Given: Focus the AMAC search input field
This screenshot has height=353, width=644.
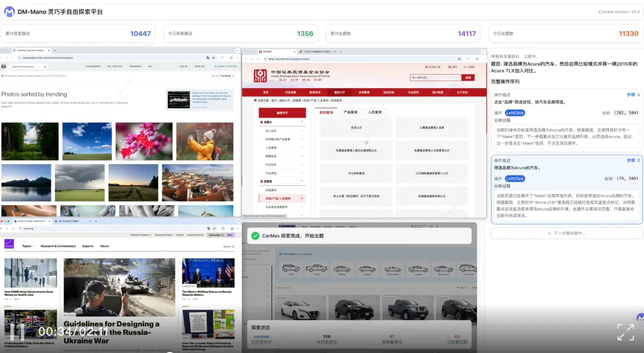Looking at the screenshot, I should click(x=436, y=78).
